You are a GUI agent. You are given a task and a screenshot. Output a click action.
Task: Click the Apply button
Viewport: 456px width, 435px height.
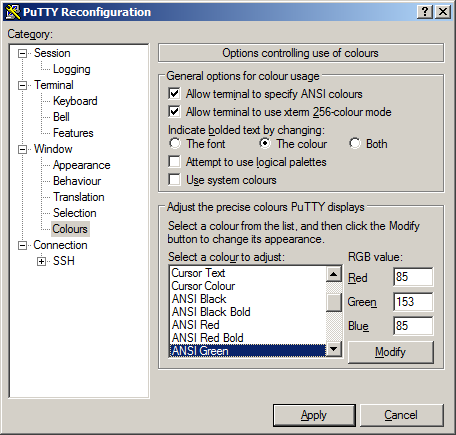[314, 415]
